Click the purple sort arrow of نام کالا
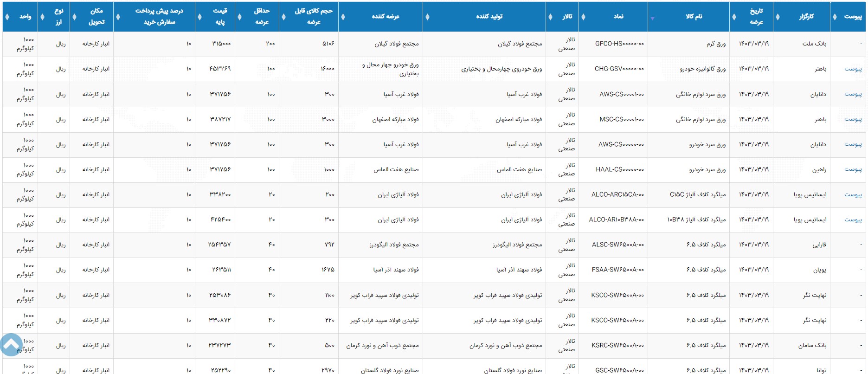Image resolution: width=868 pixels, height=374 pixels. (x=652, y=19)
